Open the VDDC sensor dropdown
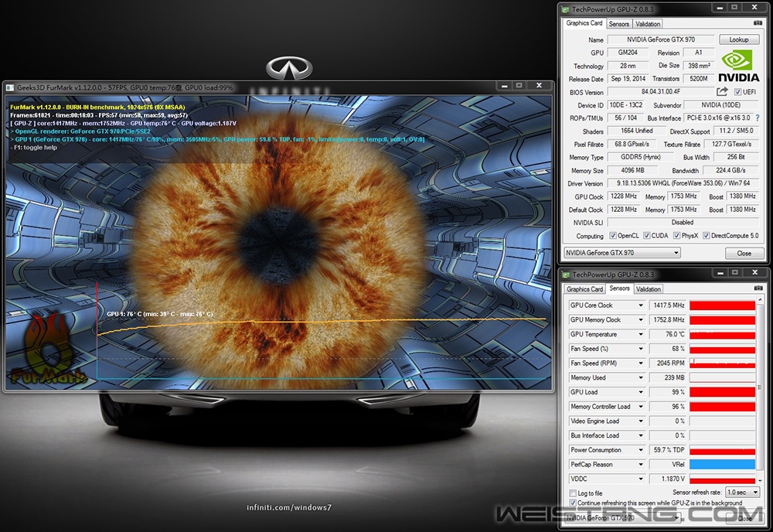773x532 pixels. [641, 479]
